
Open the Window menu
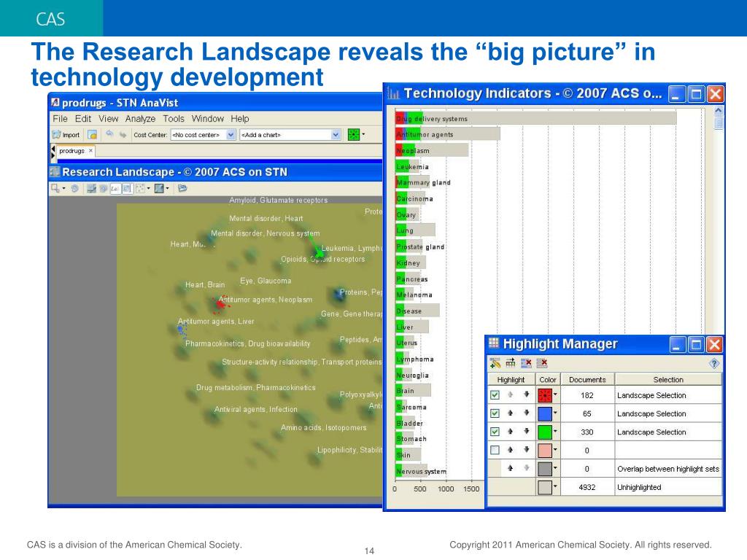tap(208, 119)
